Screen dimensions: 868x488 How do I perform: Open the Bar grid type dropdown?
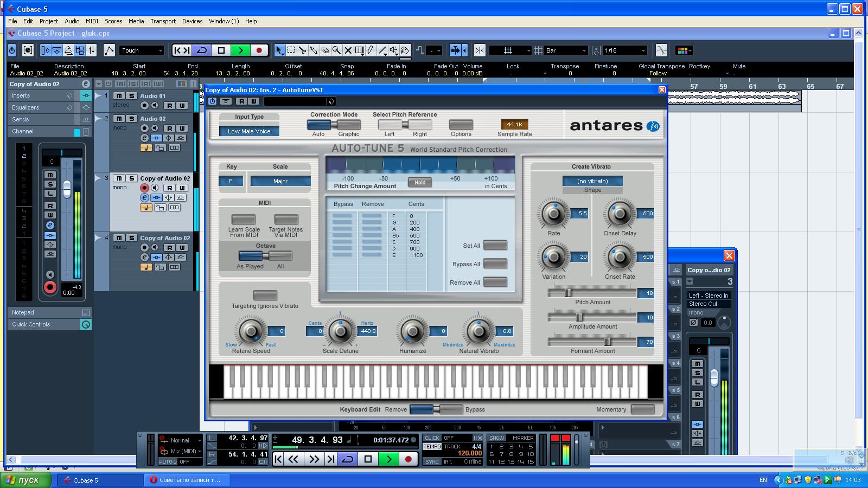pos(566,50)
